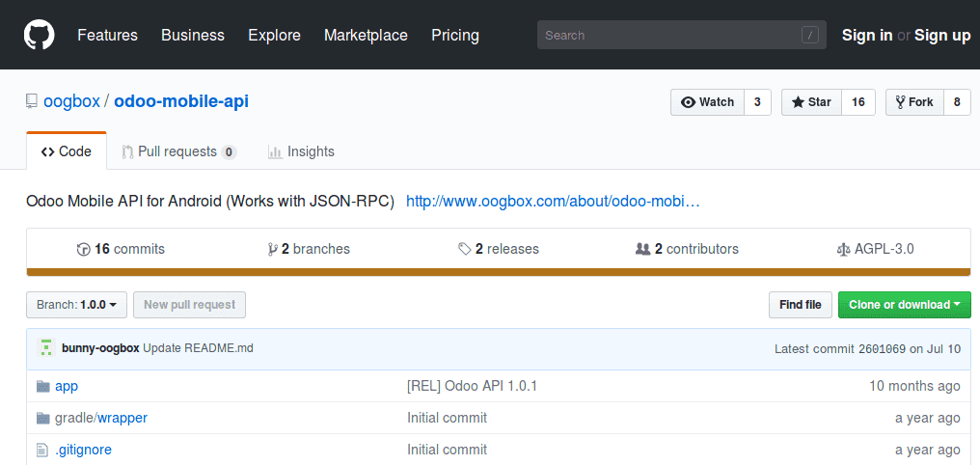Open the [REL] Odoo API 1.0.1 commit
This screenshot has height=465, width=980.
tap(472, 386)
